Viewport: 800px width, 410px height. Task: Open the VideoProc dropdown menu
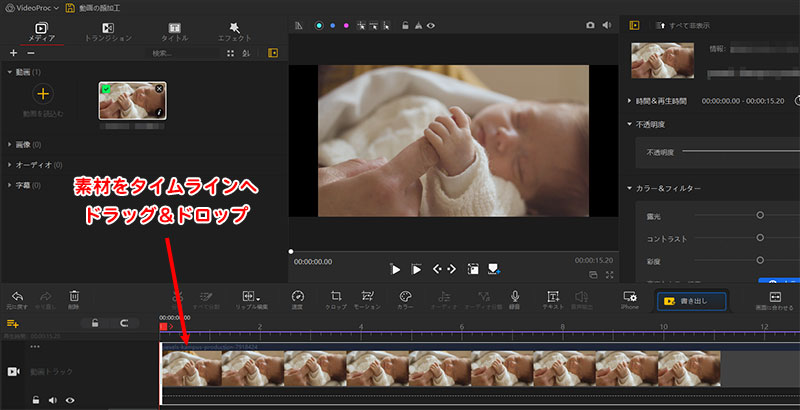[x=32, y=8]
